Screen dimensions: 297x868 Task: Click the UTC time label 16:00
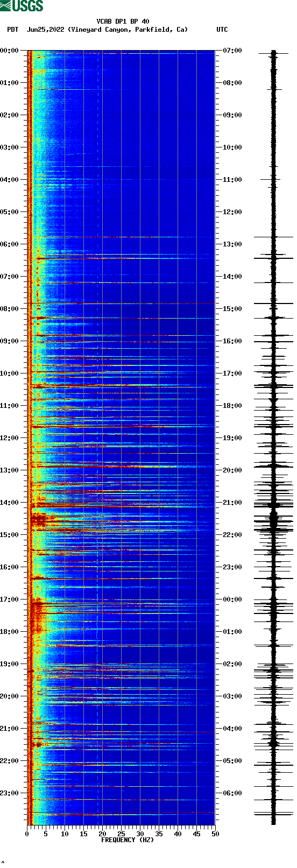click(x=232, y=341)
